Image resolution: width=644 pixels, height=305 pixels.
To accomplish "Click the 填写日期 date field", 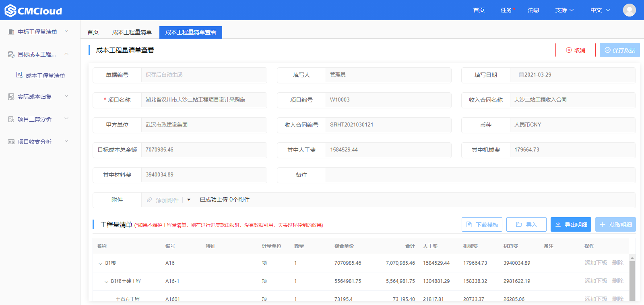I will pos(573,75).
